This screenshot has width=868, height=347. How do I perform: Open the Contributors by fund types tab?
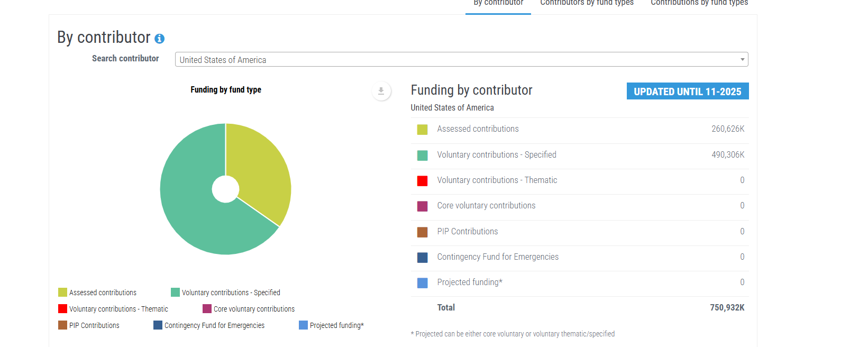click(587, 3)
